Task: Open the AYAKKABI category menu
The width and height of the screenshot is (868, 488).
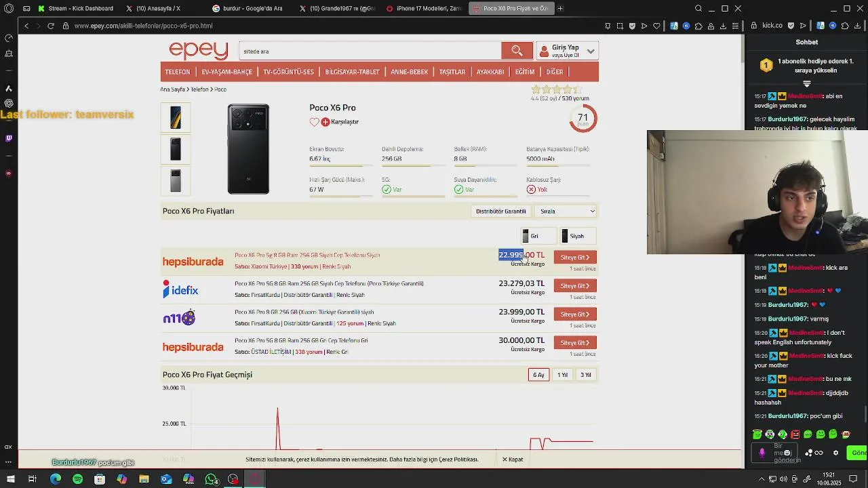Action: click(490, 72)
